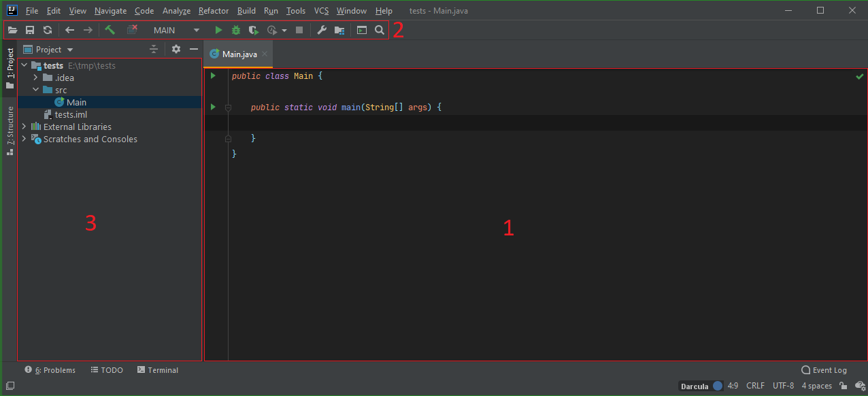868x396 pixels.
Task: Change line ending via CRLF in status bar
Action: click(x=755, y=385)
